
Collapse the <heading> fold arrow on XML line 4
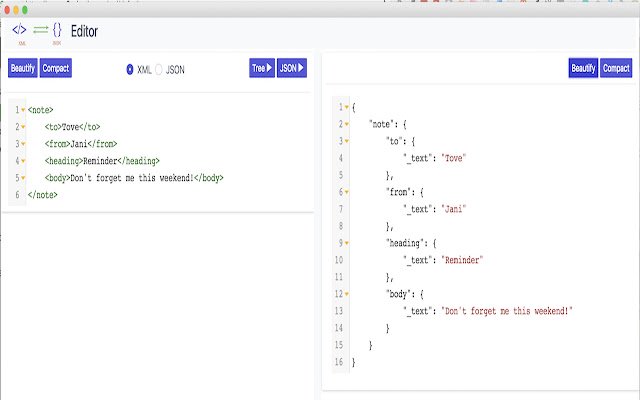coord(23,161)
